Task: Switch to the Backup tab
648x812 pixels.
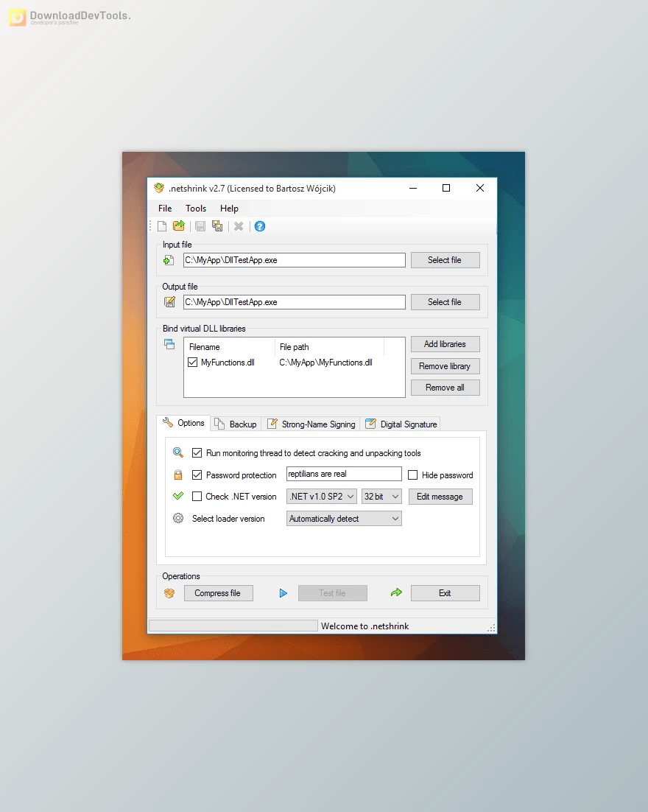Action: point(236,424)
